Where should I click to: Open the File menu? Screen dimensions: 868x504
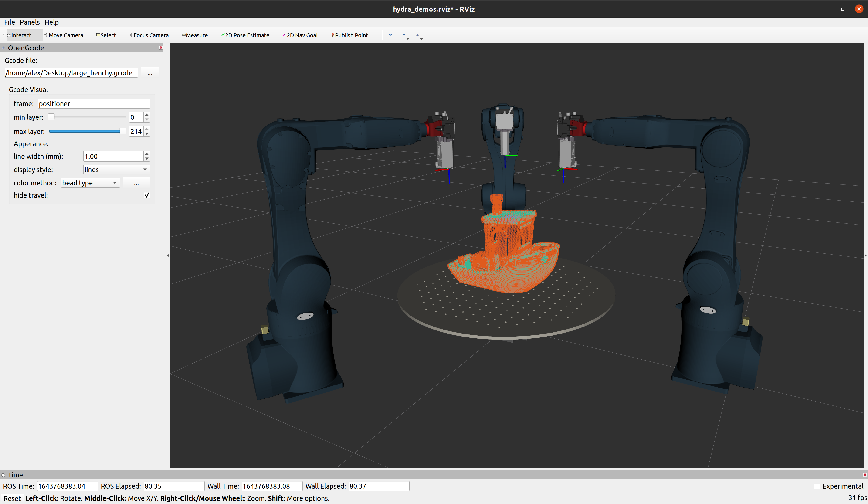[x=9, y=22]
